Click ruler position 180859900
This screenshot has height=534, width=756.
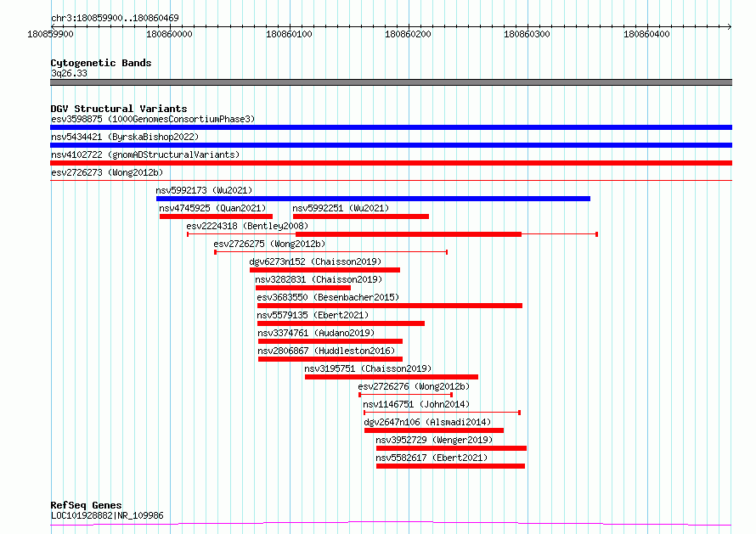pyautogui.click(x=51, y=34)
